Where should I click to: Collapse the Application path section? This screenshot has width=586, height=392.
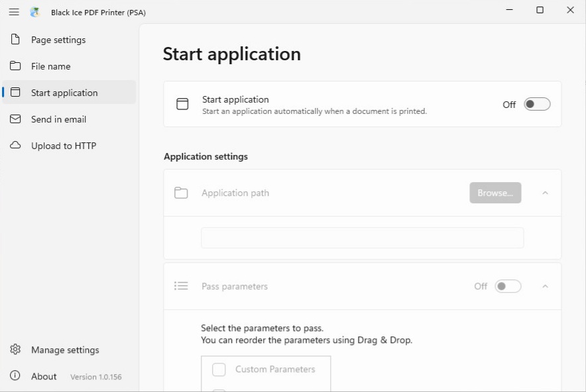(x=546, y=193)
